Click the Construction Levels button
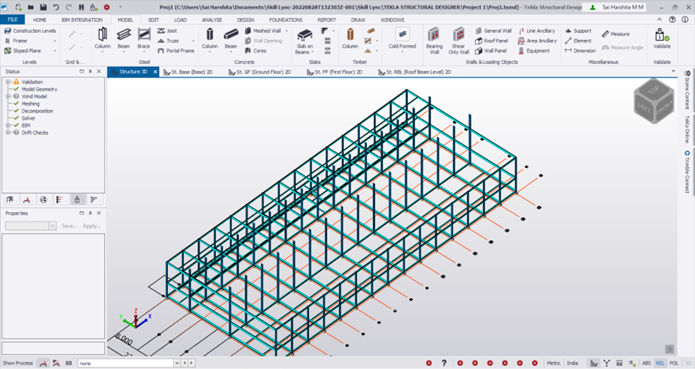This screenshot has width=695, height=369. (x=30, y=31)
